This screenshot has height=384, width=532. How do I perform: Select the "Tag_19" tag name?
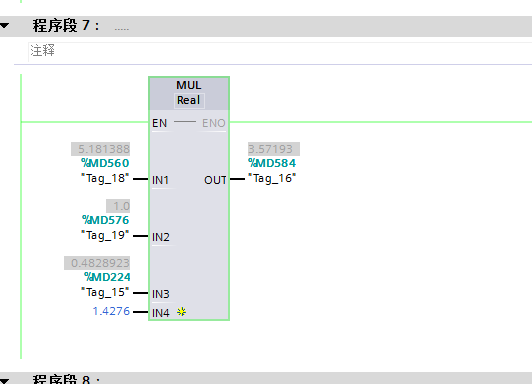tap(105, 235)
